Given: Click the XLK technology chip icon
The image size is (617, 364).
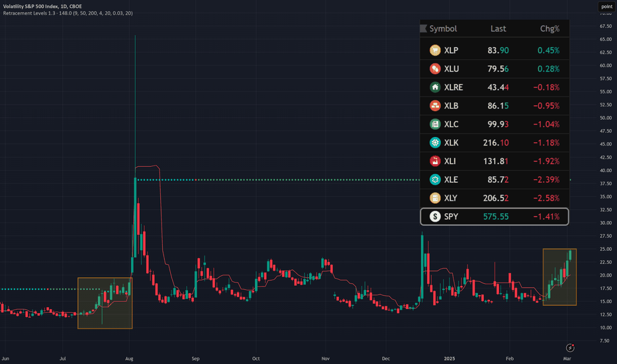Looking at the screenshot, I should (435, 143).
